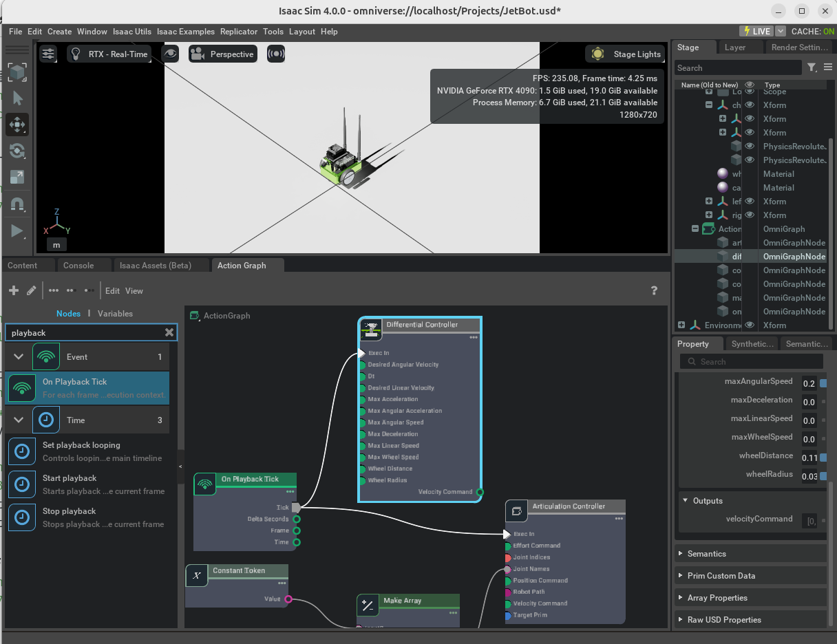The height and width of the screenshot is (644, 837).
Task: Toggle visibility of the first PhysicsRevoluteJoint row
Action: 750,146
